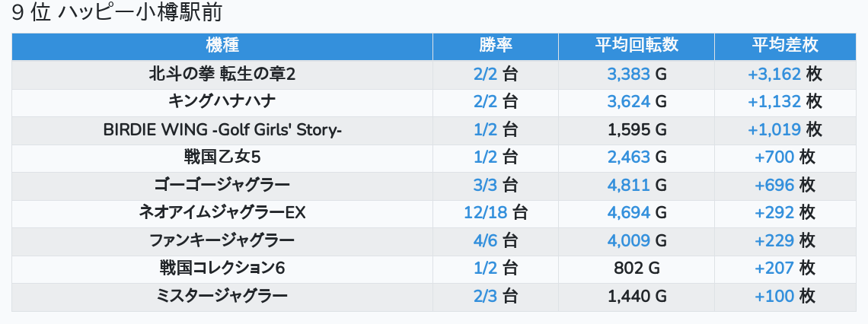Click the ミスタージャグラー machine name
The height and width of the screenshot is (324, 868).
click(222, 297)
